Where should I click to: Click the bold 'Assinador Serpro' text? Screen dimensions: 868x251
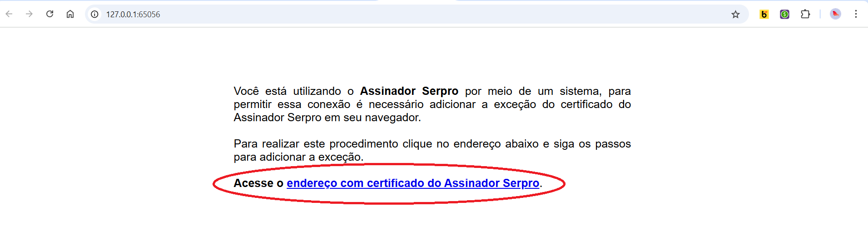[x=409, y=91]
